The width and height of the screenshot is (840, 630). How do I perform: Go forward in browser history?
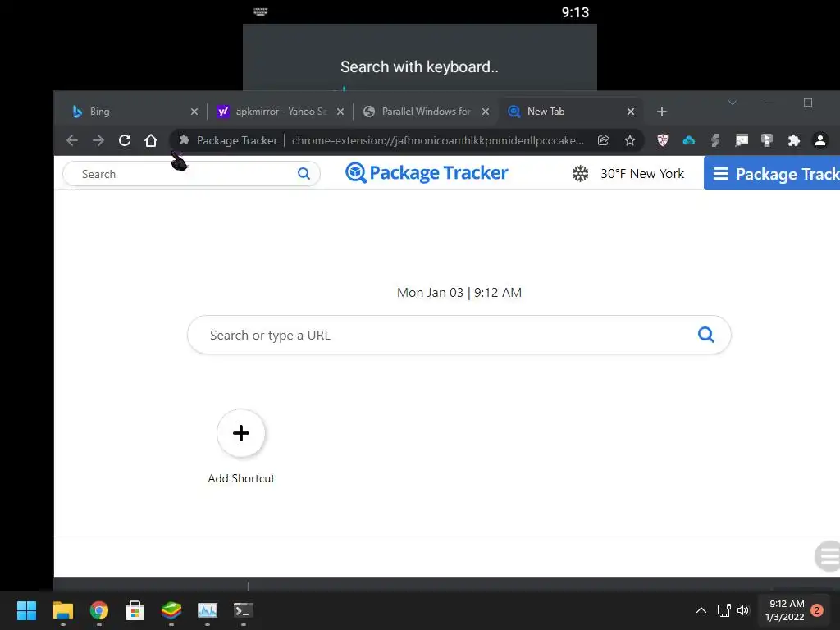pos(98,140)
